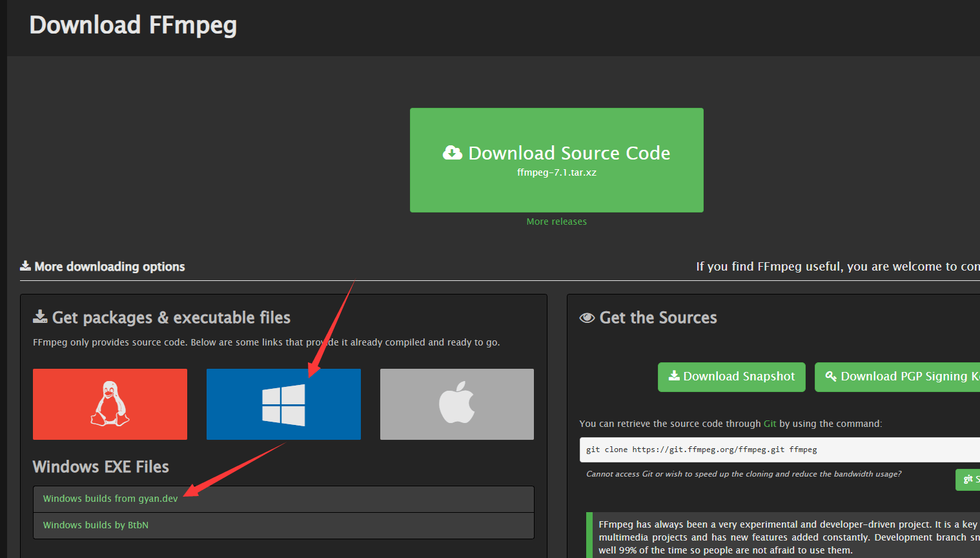The height and width of the screenshot is (558, 980).
Task: Click the download icon beside Get packages heading
Action: pos(40,316)
